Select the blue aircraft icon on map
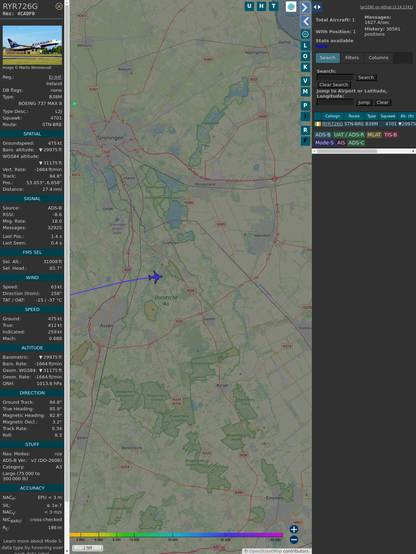416x554 pixels. (x=155, y=277)
